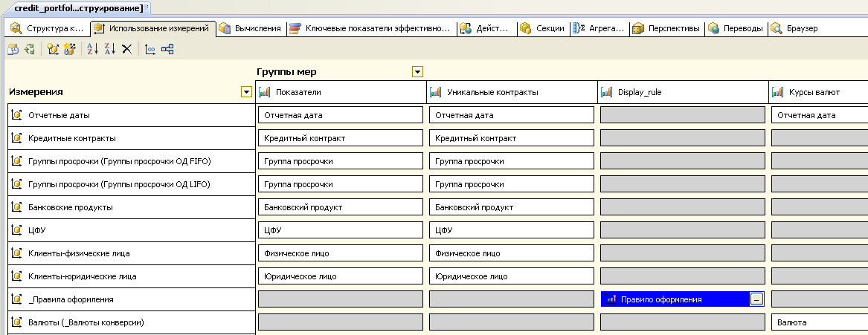Sort dimensions ascending A to Z

coord(92,49)
